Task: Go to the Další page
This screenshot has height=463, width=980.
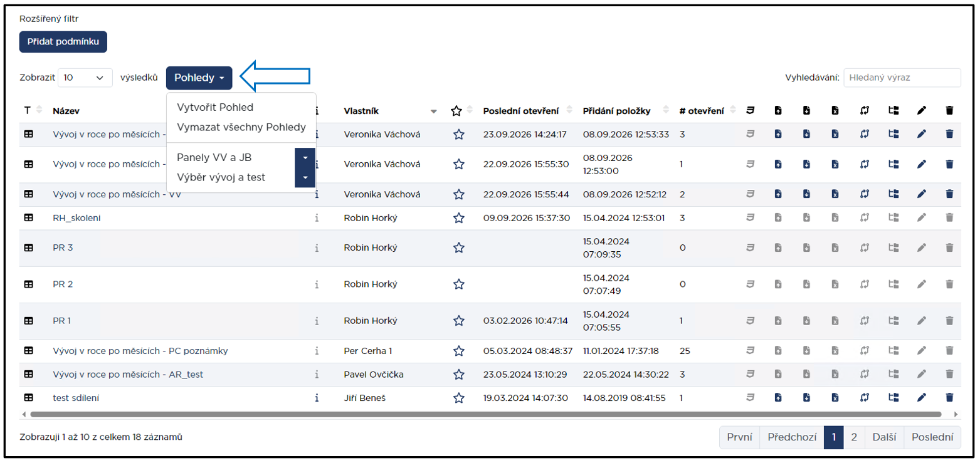Action: pos(884,437)
